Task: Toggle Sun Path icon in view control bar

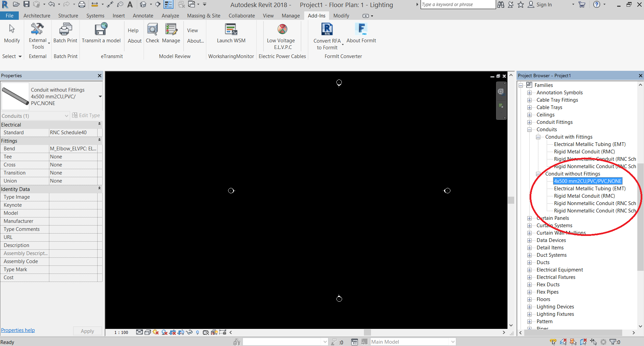Action: 156,332
